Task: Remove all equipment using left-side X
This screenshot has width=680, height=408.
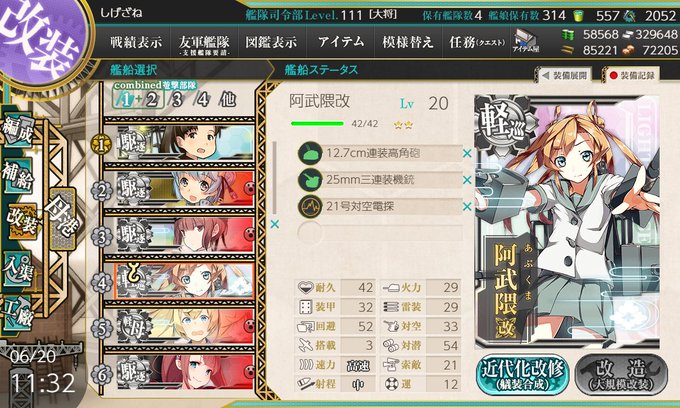Action: 275,225
